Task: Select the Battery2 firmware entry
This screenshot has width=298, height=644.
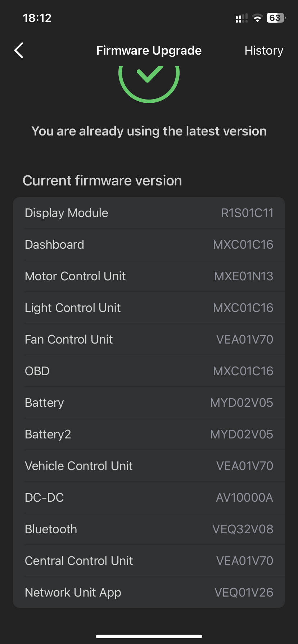Action: pos(149,434)
